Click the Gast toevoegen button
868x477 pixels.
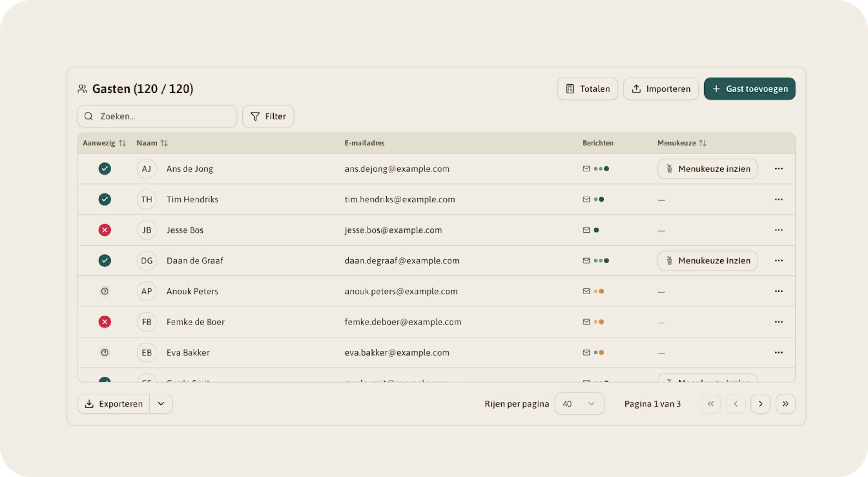point(750,89)
